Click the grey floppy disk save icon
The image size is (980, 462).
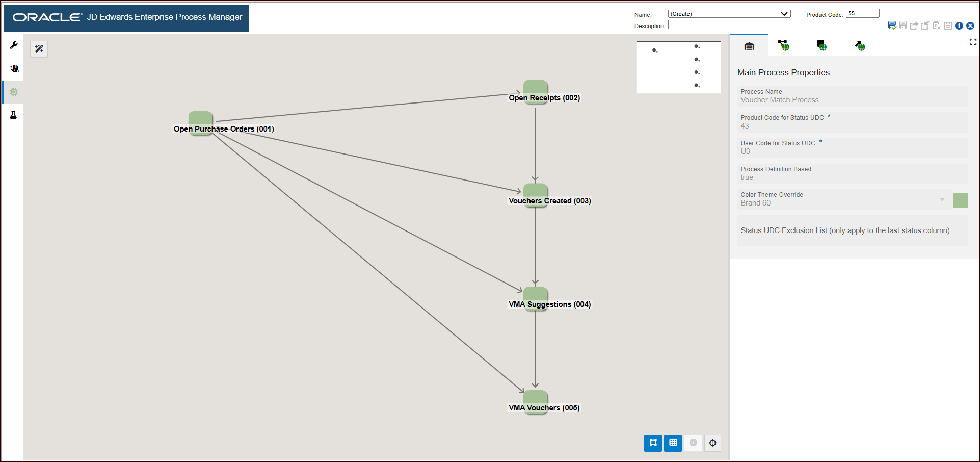tap(903, 25)
